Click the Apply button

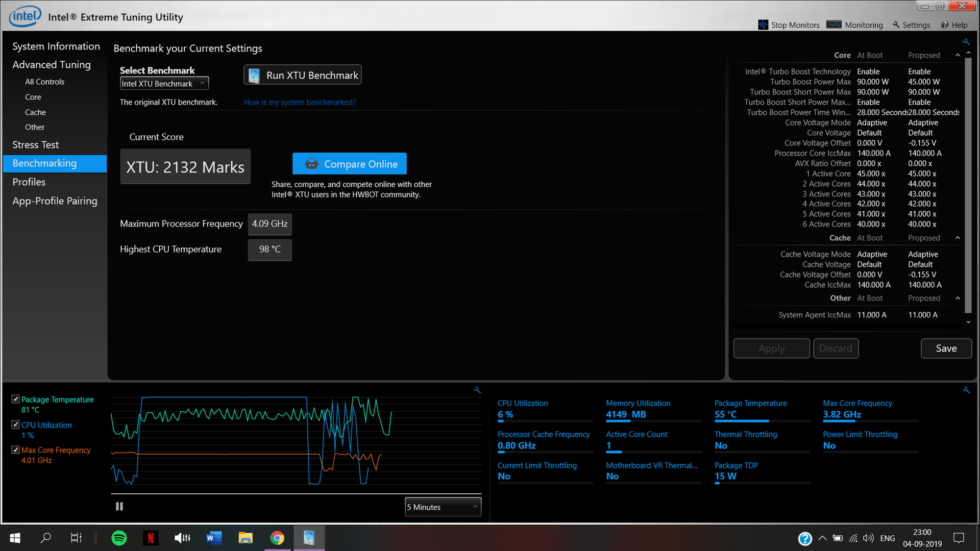pos(771,348)
